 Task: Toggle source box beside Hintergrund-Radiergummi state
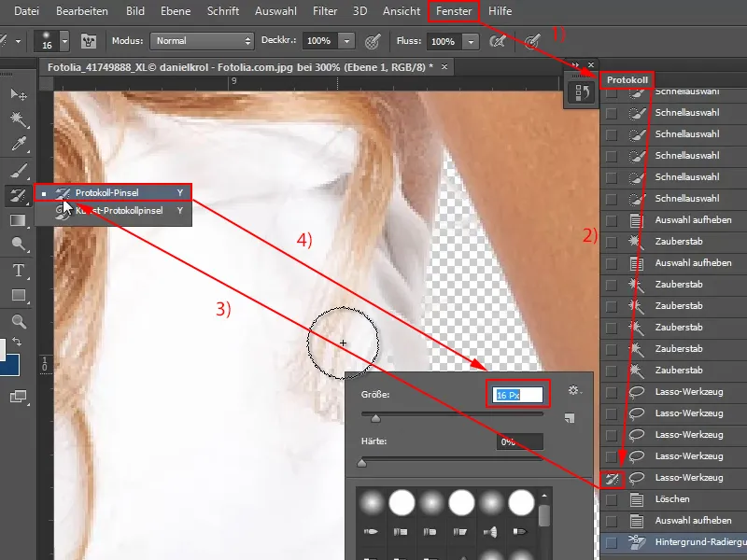[612, 541]
